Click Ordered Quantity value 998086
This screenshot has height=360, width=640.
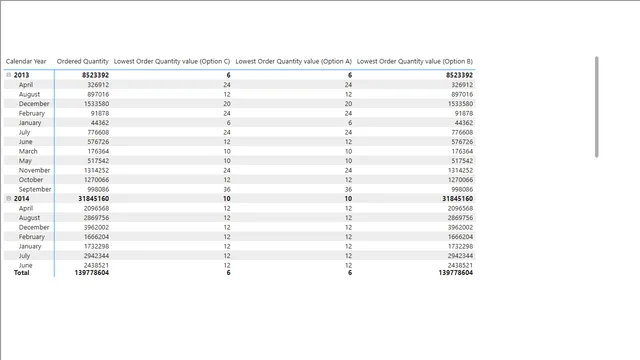coord(98,189)
